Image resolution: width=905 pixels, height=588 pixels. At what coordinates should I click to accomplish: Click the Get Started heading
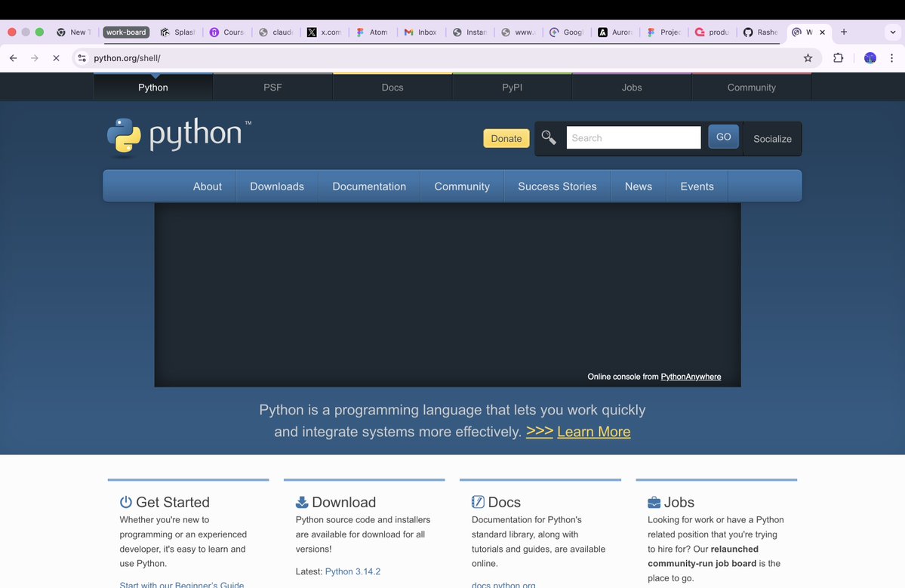tap(173, 502)
